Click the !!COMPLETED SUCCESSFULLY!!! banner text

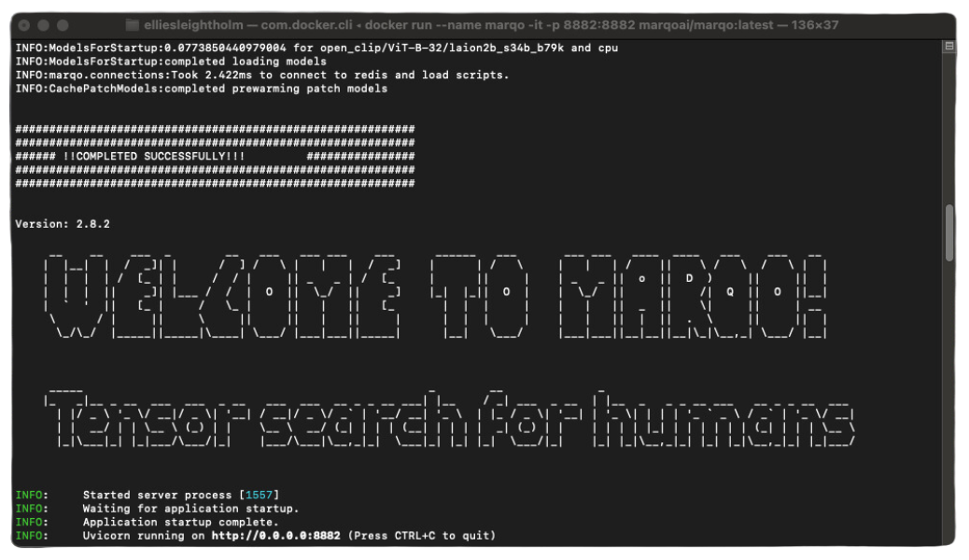coord(154,156)
